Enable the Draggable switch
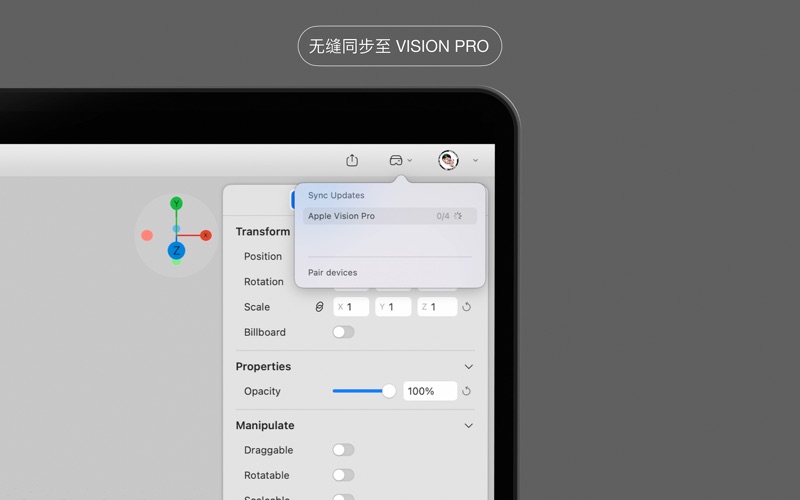The height and width of the screenshot is (500, 800). pos(343,450)
